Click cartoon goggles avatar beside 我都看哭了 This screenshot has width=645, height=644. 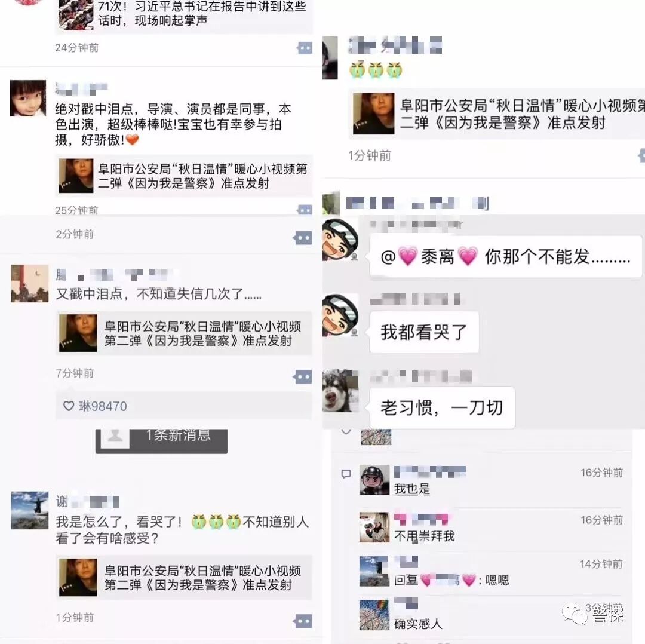tap(340, 315)
